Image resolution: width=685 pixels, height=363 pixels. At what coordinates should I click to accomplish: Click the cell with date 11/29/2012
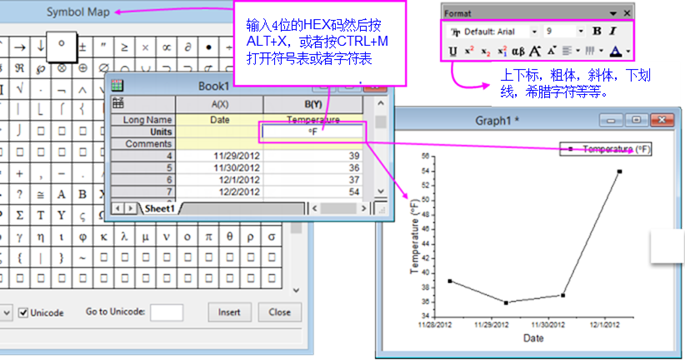[219, 156]
